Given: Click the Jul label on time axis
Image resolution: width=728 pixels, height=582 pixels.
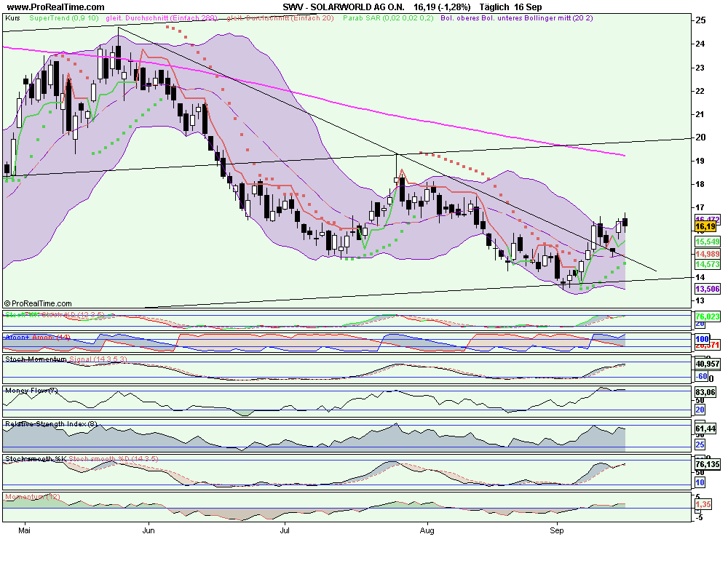Looking at the screenshot, I should click(285, 530).
